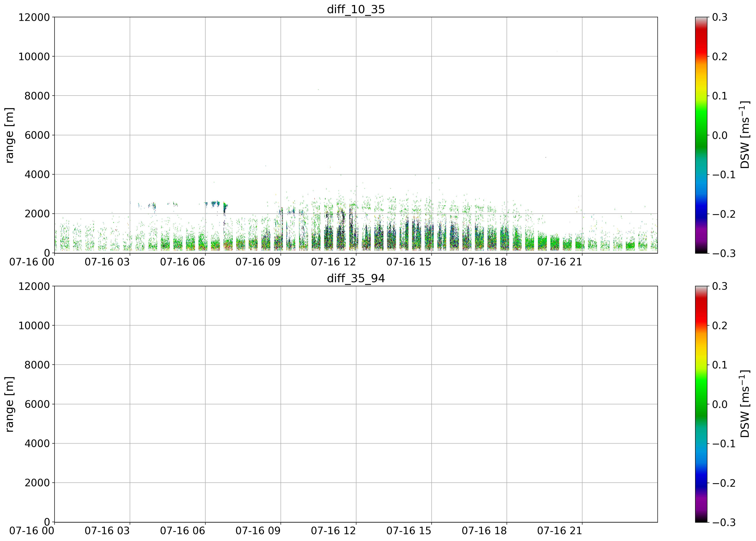
Task: Click the 10000 y-tick on diff_10_35
Action: (34, 57)
